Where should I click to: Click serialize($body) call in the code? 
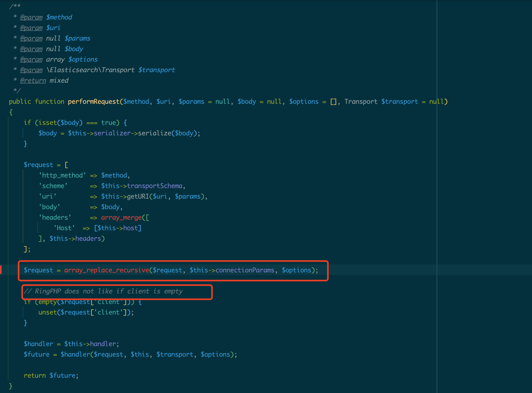click(x=167, y=133)
